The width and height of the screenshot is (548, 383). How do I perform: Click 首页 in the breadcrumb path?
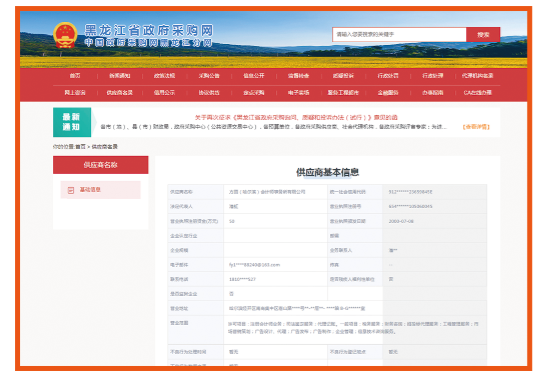coord(80,147)
